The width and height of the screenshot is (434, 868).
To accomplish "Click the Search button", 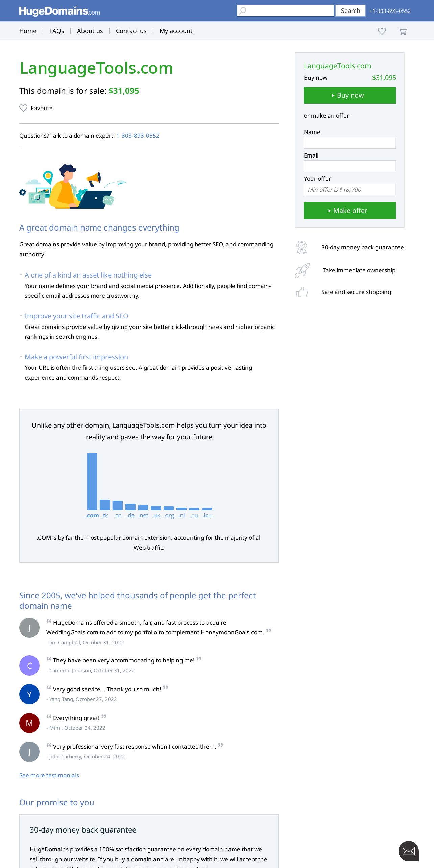I will pos(350,11).
